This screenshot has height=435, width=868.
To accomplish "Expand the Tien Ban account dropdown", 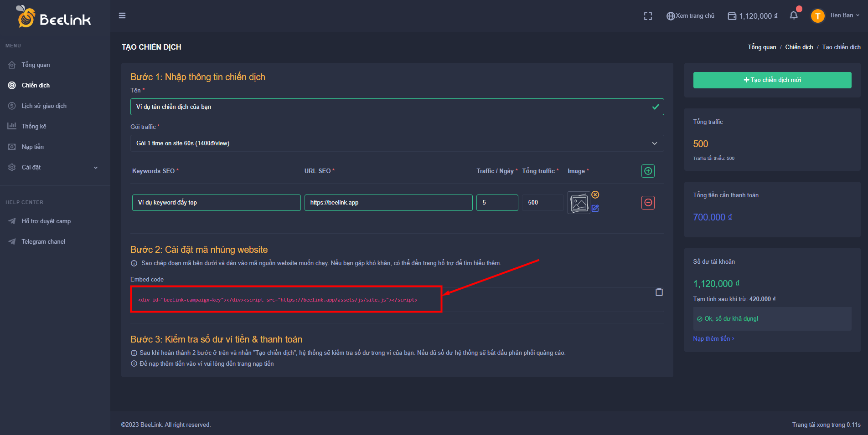I will tap(844, 15).
